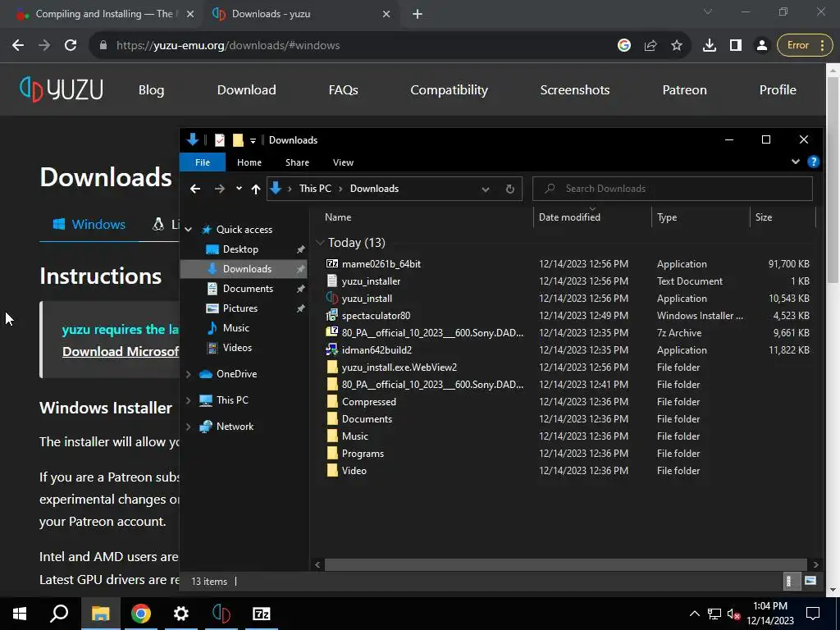Open the Blog link in the yuzu header
This screenshot has width=840, height=630.
tap(151, 90)
